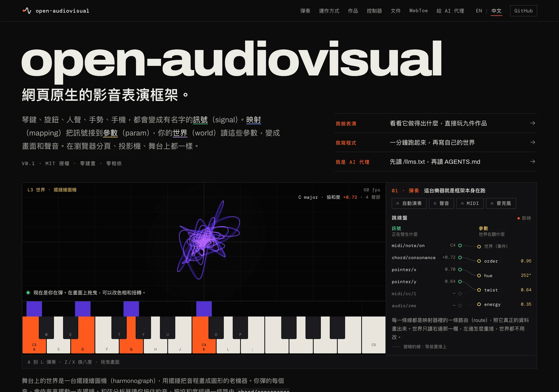The width and height of the screenshot is (559, 392).
Task: Click the underlined 訊號 term link
Action: [200, 120]
